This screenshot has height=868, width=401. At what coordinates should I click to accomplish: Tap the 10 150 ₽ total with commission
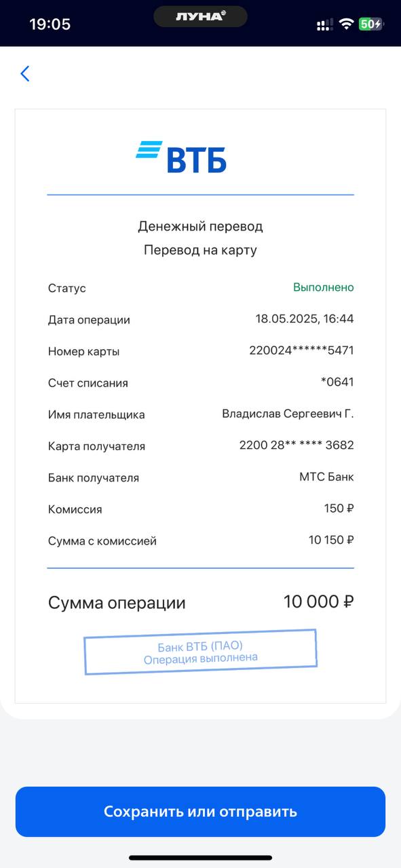[331, 540]
